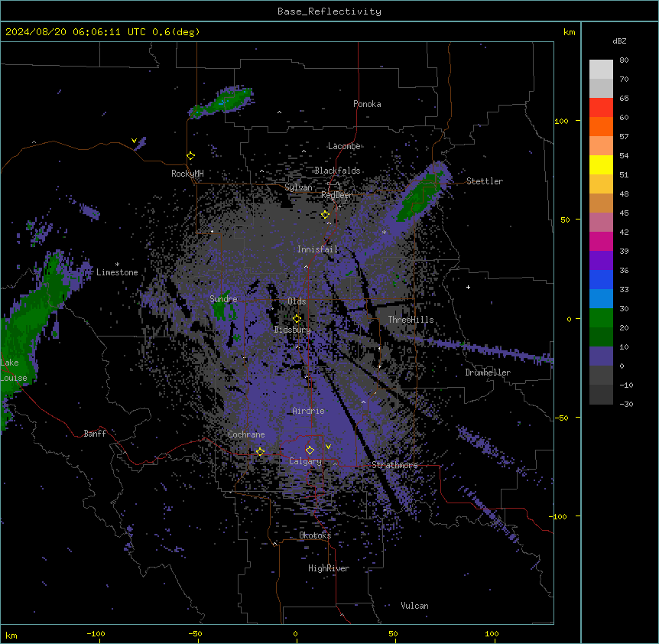Screen dimensions: 659x644
Task: Click the Sylvan label on the map
Action: pyautogui.click(x=298, y=187)
